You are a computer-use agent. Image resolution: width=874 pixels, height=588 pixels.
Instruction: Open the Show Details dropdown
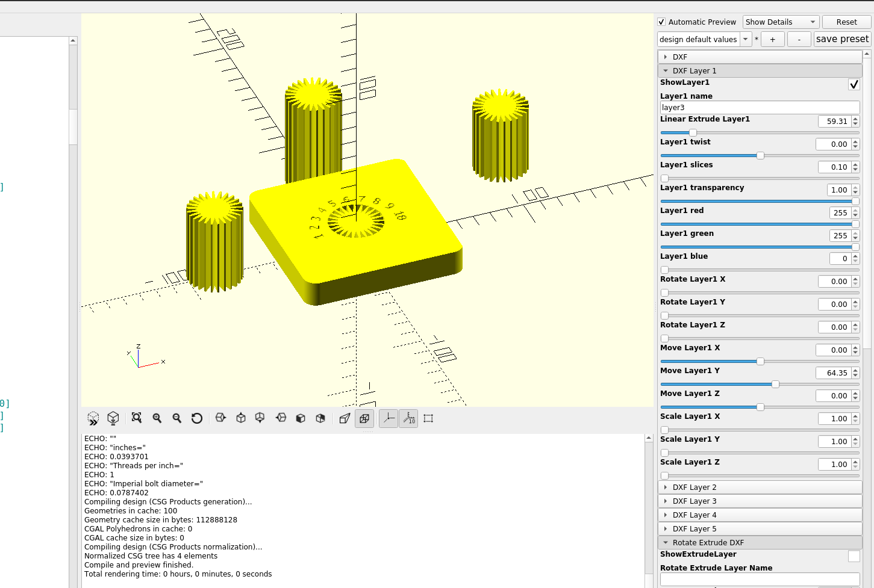(781, 22)
